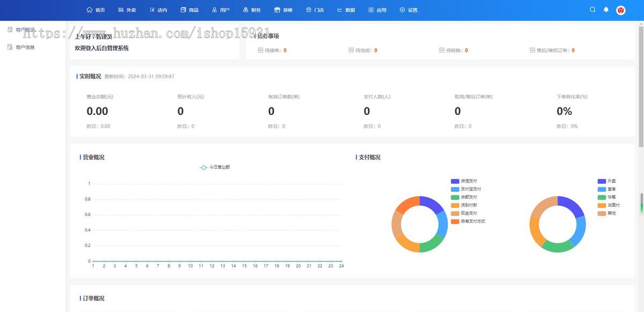Click the 设置 gear icon in top navigation
The height and width of the screenshot is (312, 644).
402,10
